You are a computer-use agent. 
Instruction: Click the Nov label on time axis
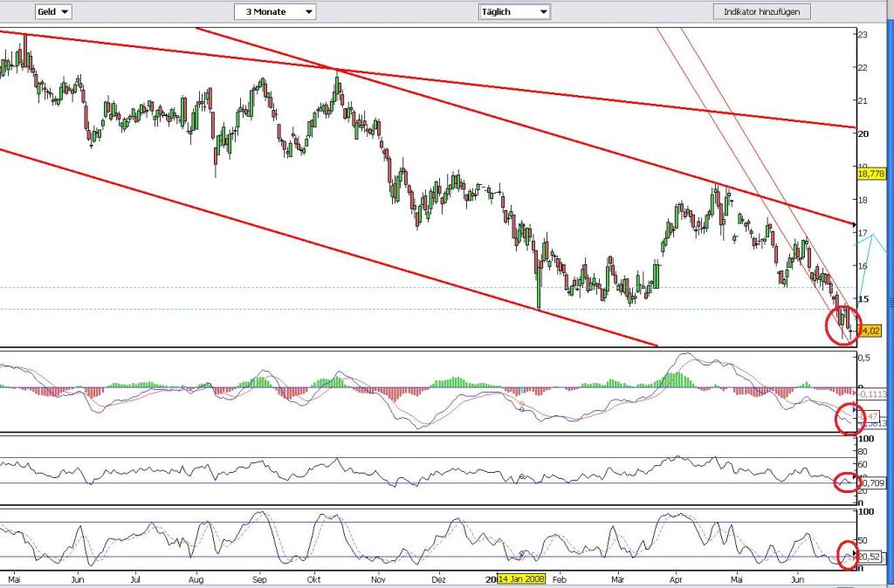click(x=379, y=579)
